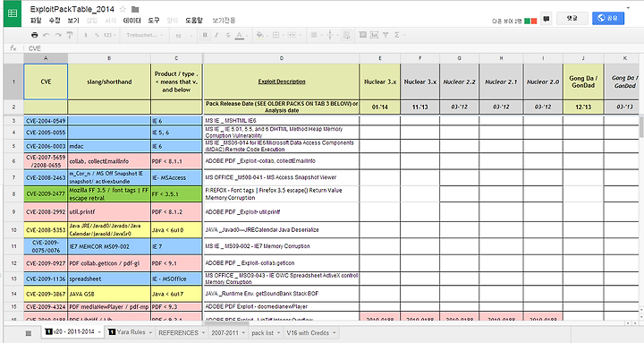This screenshot has height=343, width=644.
Task: Open the 123 number format dropdown
Action: [x=109, y=35]
